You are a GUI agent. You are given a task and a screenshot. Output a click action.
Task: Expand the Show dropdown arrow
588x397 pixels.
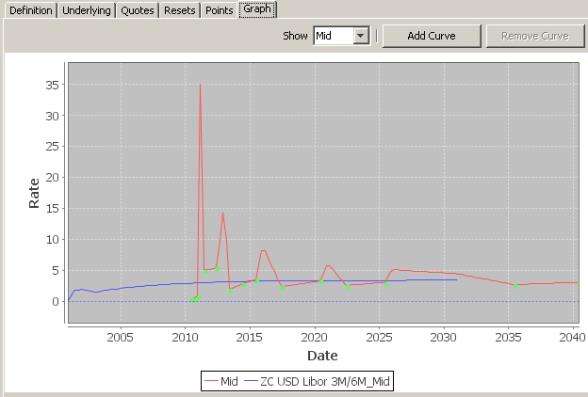360,36
